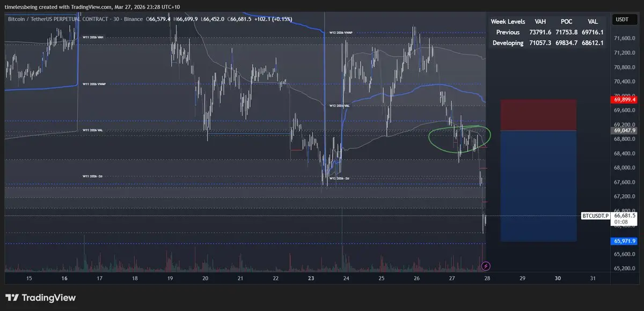Click the high value H66,699.9
This screenshot has width=644, height=311.
(x=186, y=19)
